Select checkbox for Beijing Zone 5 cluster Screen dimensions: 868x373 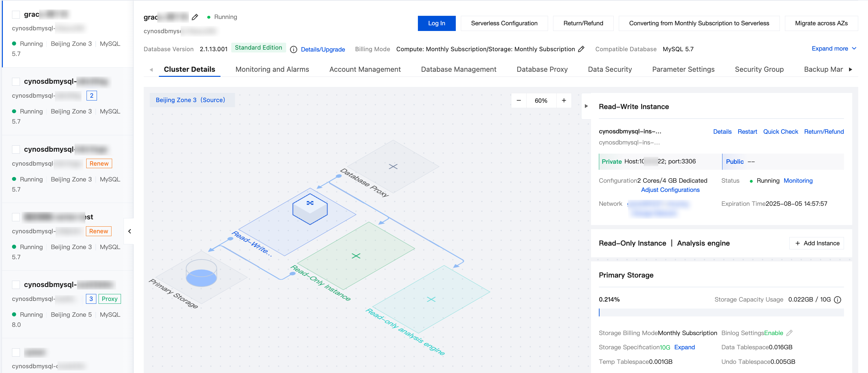click(x=15, y=284)
